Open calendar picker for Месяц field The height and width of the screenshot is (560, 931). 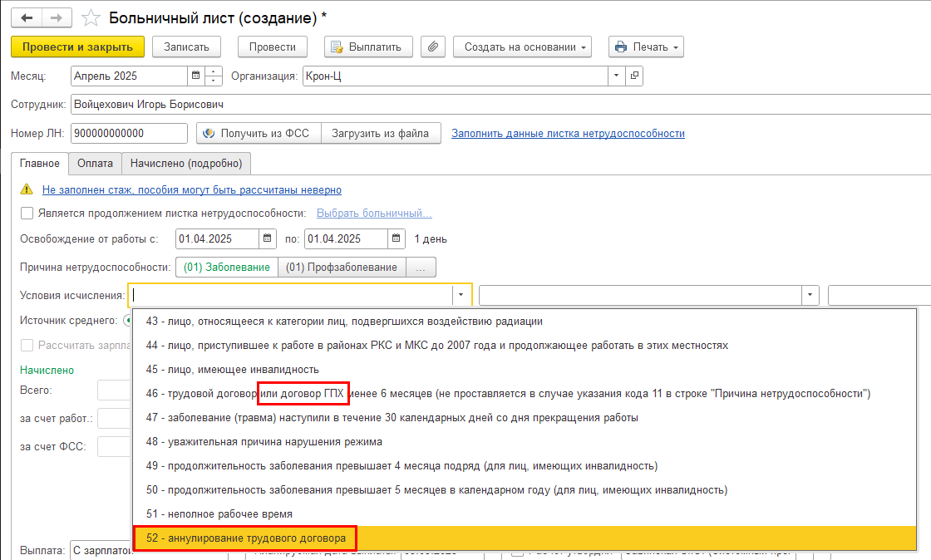pos(195,76)
